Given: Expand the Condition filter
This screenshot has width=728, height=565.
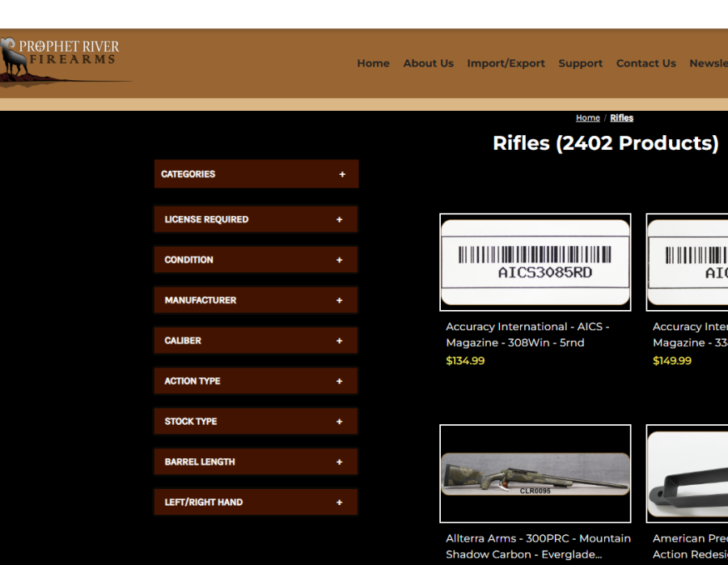Looking at the screenshot, I should pos(256,260).
